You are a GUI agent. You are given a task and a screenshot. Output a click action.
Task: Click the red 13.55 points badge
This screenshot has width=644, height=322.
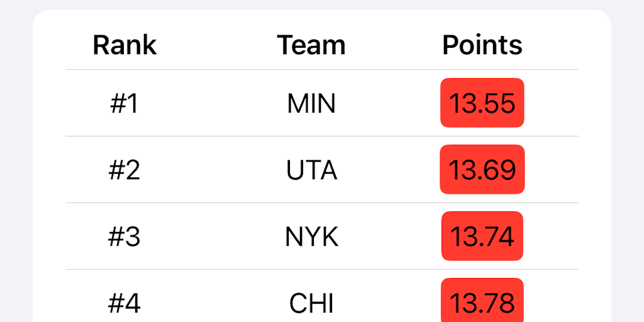coord(482,103)
